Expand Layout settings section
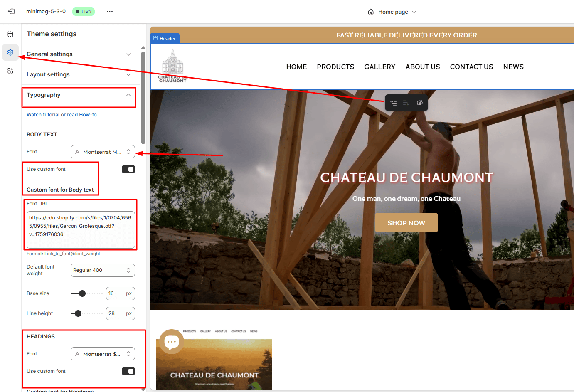 click(79, 74)
